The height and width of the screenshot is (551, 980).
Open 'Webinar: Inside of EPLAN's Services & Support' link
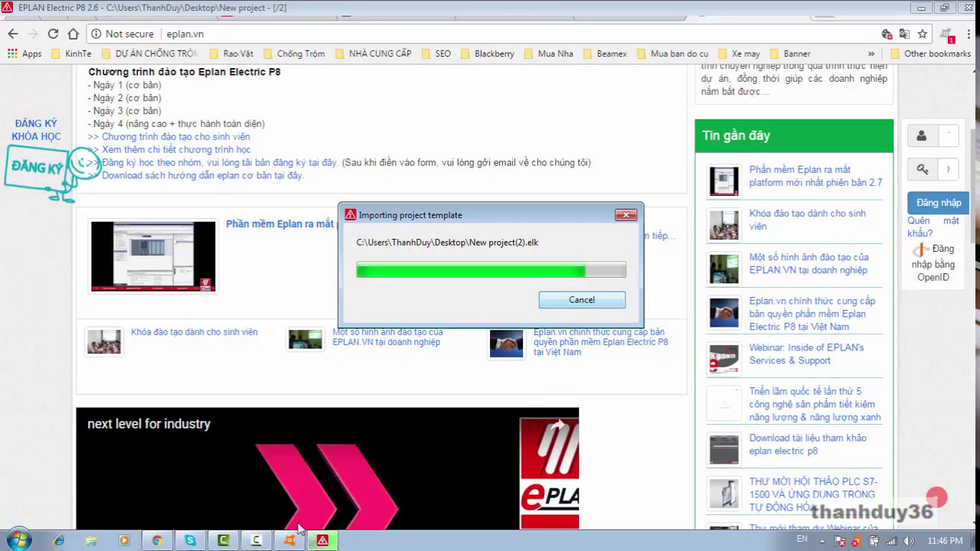click(x=806, y=354)
